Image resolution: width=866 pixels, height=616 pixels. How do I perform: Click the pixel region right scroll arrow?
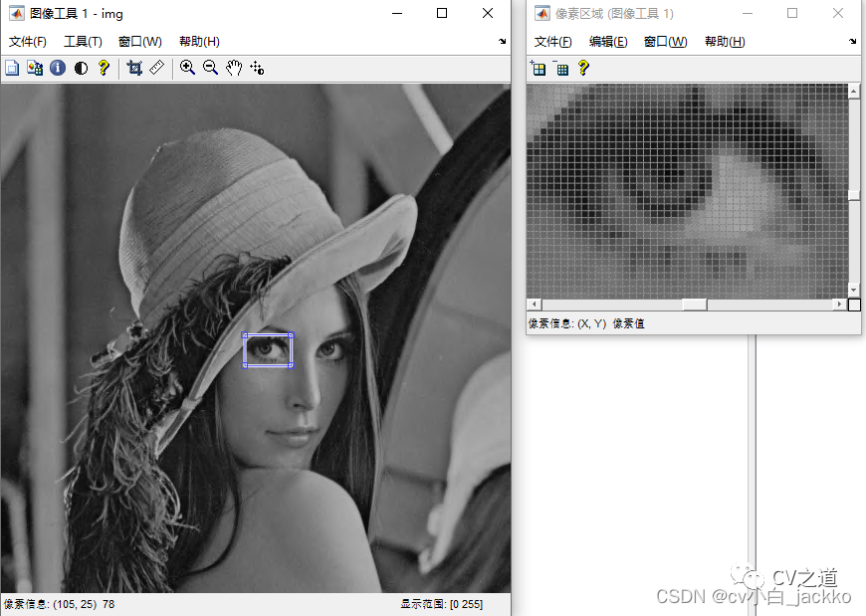(839, 305)
